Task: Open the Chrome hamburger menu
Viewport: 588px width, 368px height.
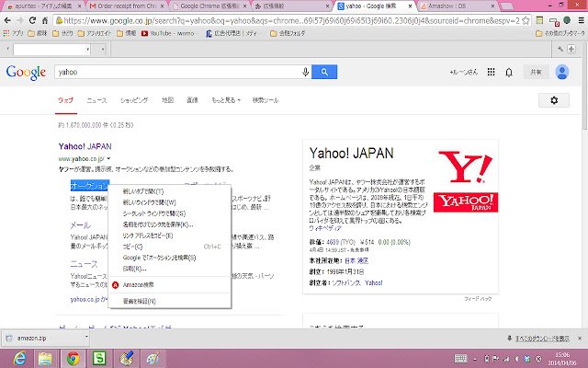Action: pyautogui.click(x=581, y=20)
